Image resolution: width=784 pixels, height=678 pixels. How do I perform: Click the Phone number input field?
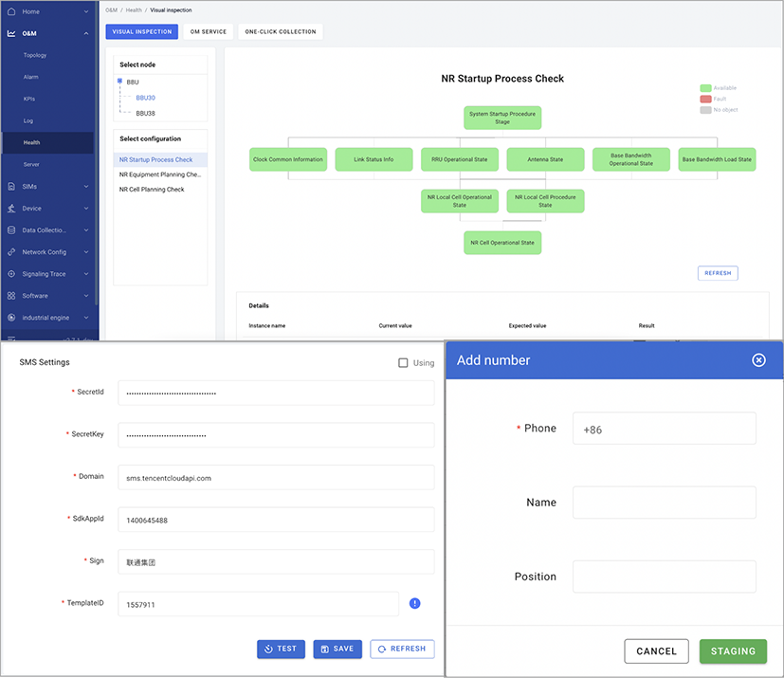664,429
